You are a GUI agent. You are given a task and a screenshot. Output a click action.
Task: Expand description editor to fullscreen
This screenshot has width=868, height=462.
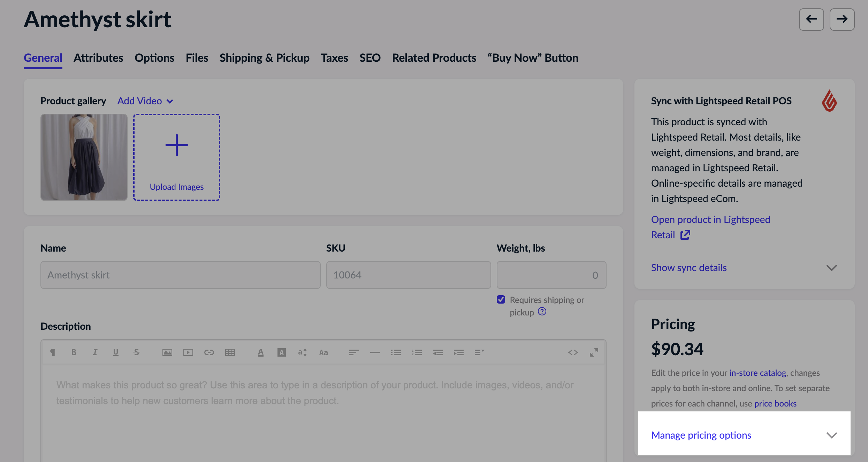(594, 352)
